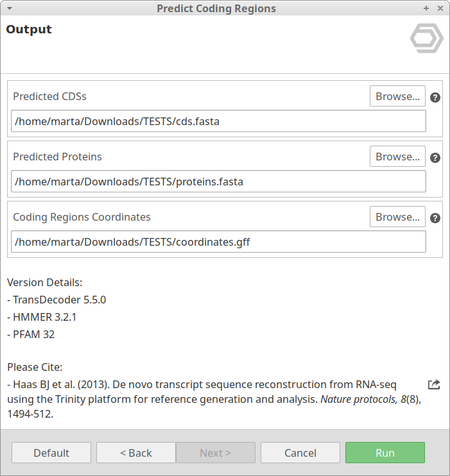Open help for Predicted Proteins
This screenshot has height=476, width=450.
click(435, 158)
